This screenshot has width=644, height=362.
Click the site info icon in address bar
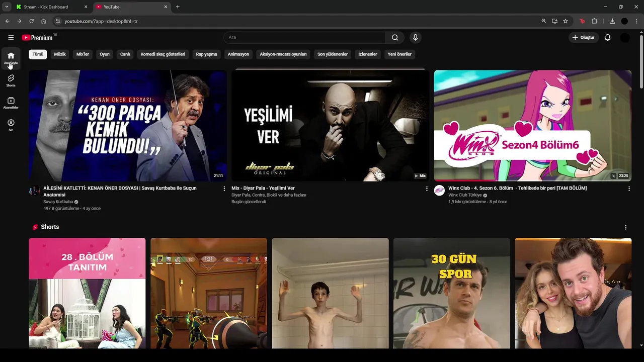[x=58, y=21]
